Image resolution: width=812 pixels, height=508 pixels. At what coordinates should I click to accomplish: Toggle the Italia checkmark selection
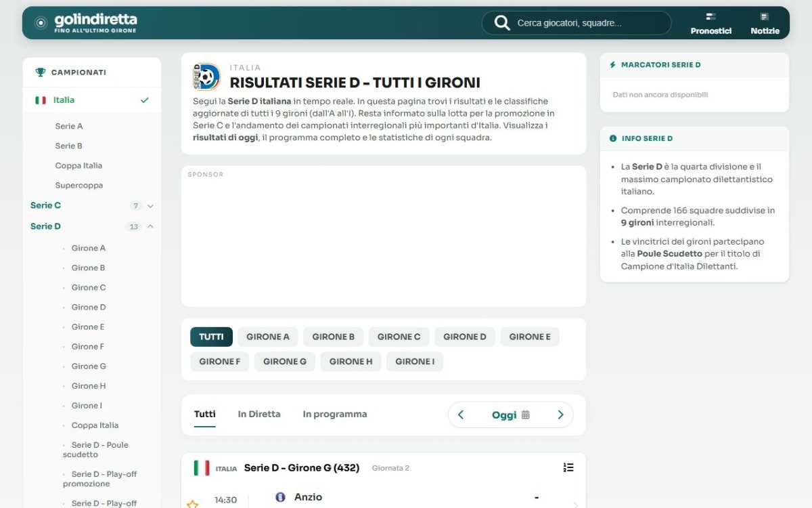click(144, 100)
